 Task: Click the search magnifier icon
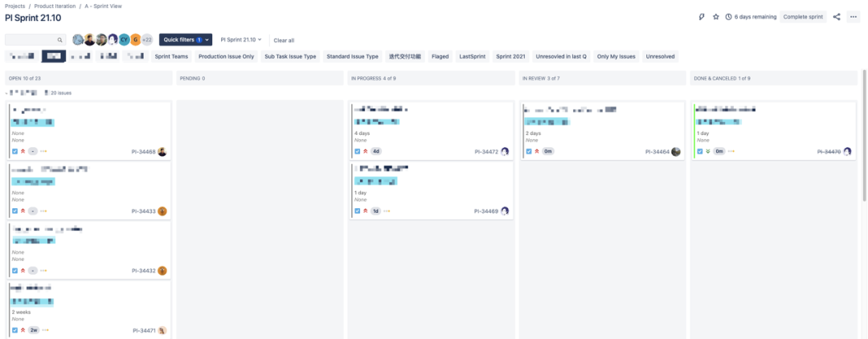[x=59, y=39]
